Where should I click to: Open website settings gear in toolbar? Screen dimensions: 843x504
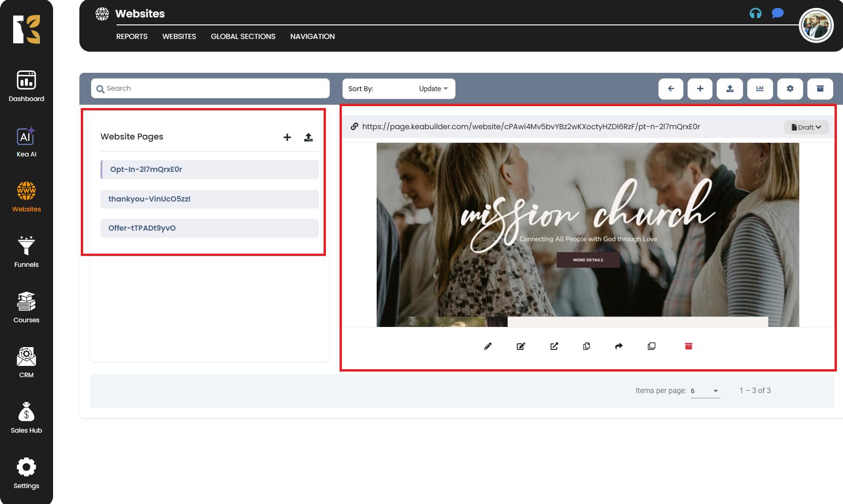790,88
